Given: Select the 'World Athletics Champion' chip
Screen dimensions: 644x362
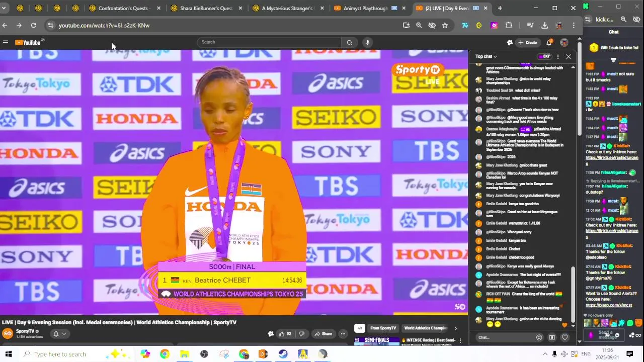Looking at the screenshot, I should (426, 328).
